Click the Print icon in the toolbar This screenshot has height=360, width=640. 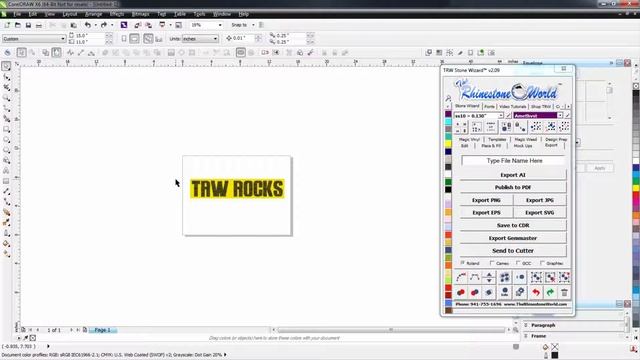coord(39,25)
